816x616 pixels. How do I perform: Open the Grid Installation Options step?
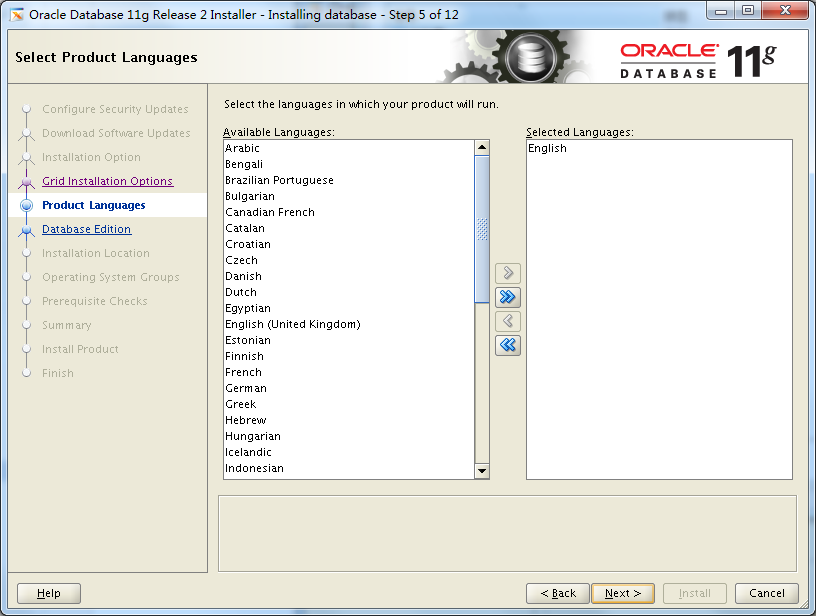coord(107,181)
